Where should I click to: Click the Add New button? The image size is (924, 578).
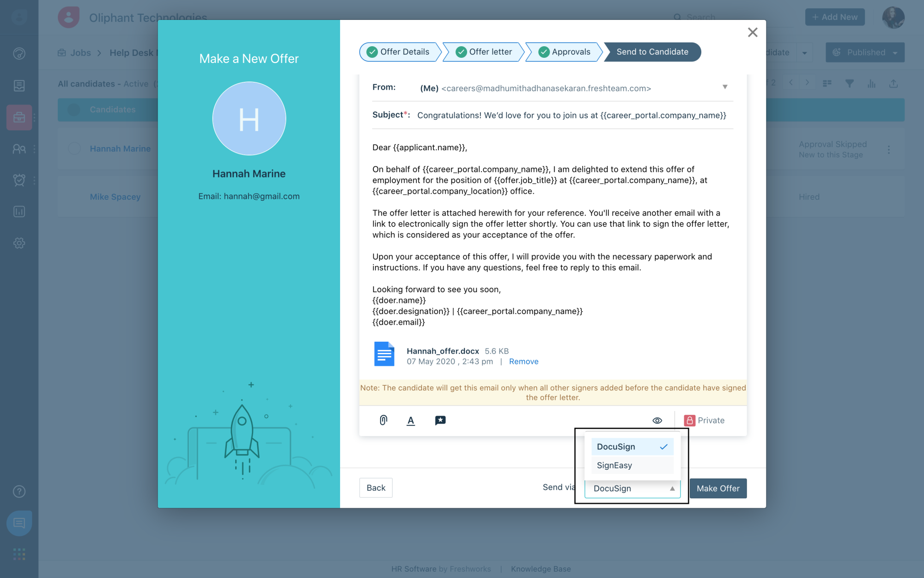click(x=835, y=17)
